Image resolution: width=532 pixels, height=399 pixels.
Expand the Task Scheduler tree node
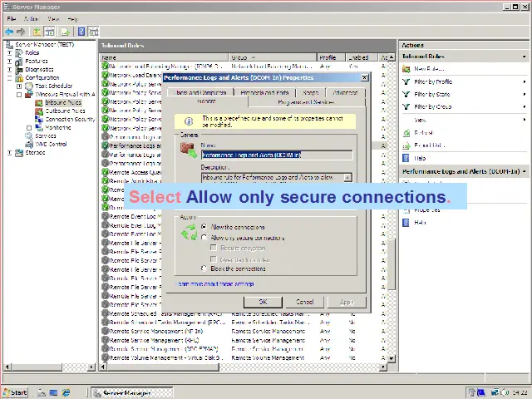point(19,86)
